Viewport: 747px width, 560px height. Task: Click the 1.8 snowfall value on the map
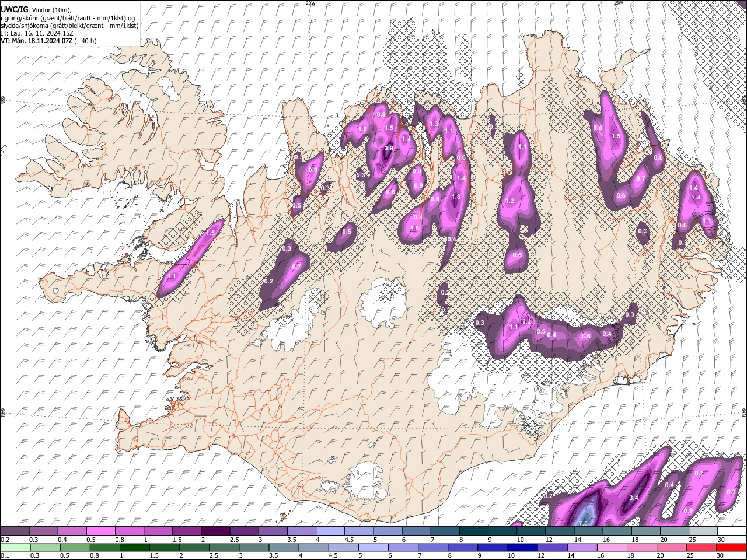point(456,197)
